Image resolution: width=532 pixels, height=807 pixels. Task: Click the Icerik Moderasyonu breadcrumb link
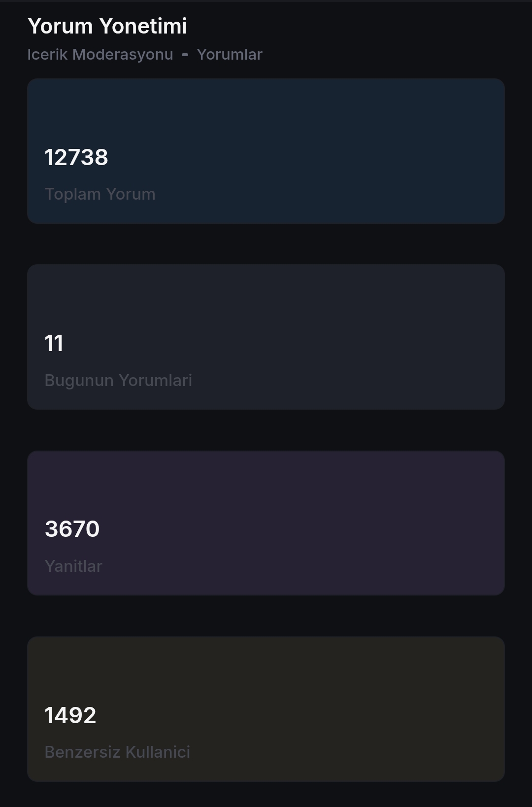pos(100,54)
